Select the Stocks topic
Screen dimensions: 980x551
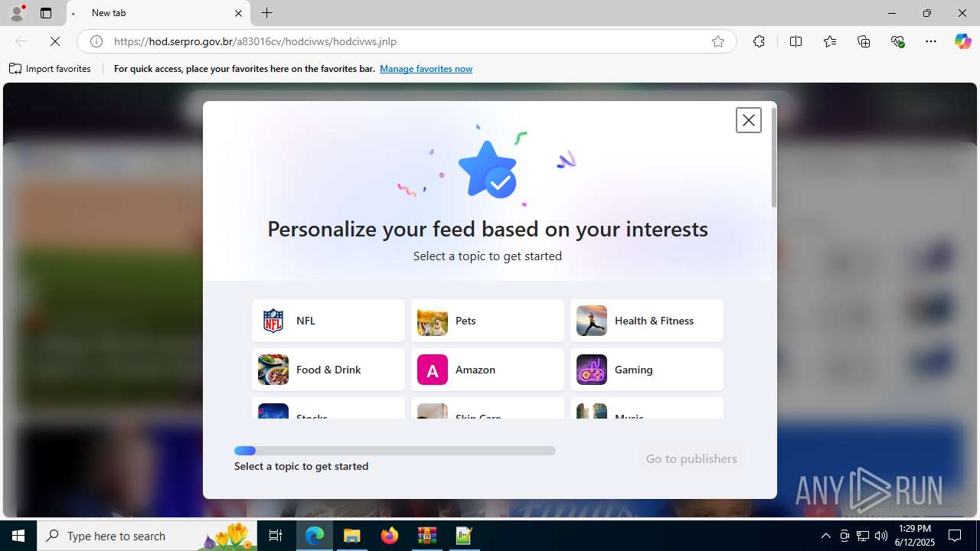pos(328,409)
